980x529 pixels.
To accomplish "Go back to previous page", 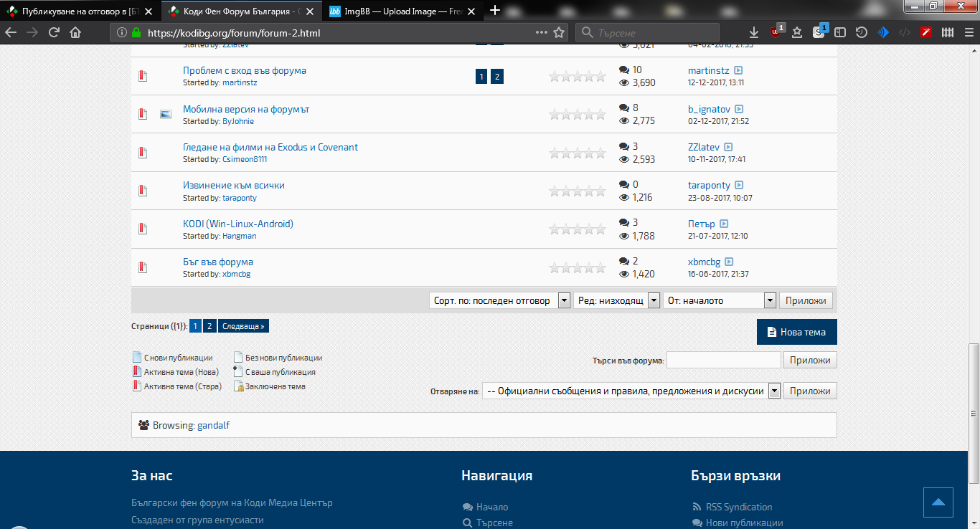I will click(x=11, y=32).
